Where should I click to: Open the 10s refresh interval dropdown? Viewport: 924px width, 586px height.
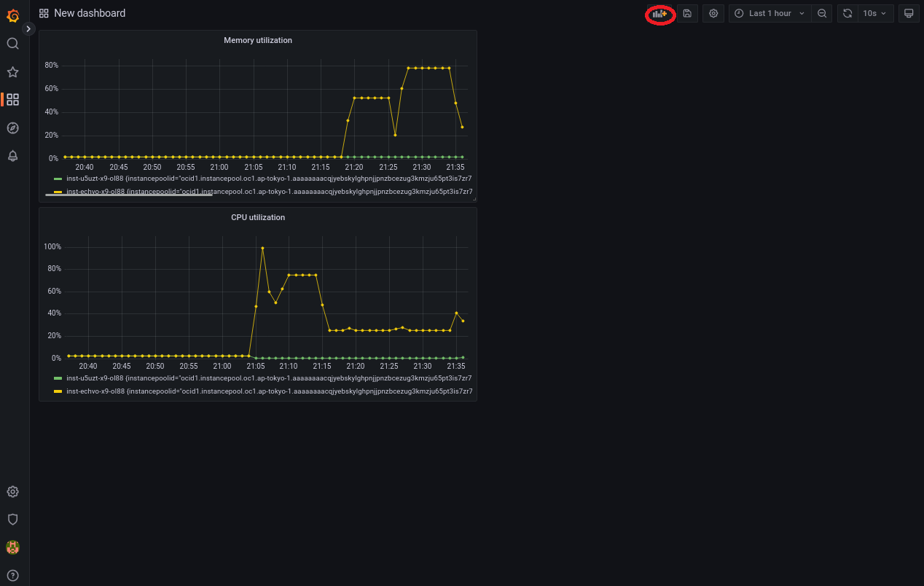point(875,13)
